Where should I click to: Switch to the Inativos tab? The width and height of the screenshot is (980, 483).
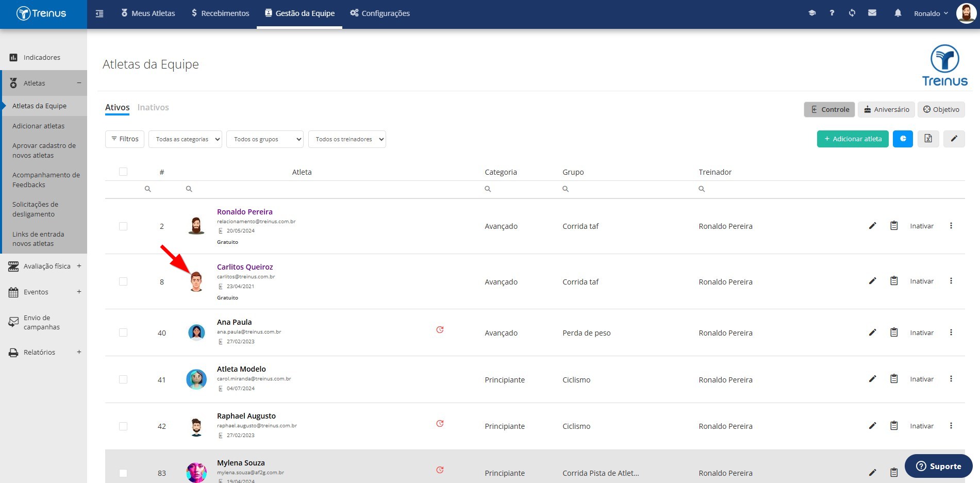click(x=153, y=107)
